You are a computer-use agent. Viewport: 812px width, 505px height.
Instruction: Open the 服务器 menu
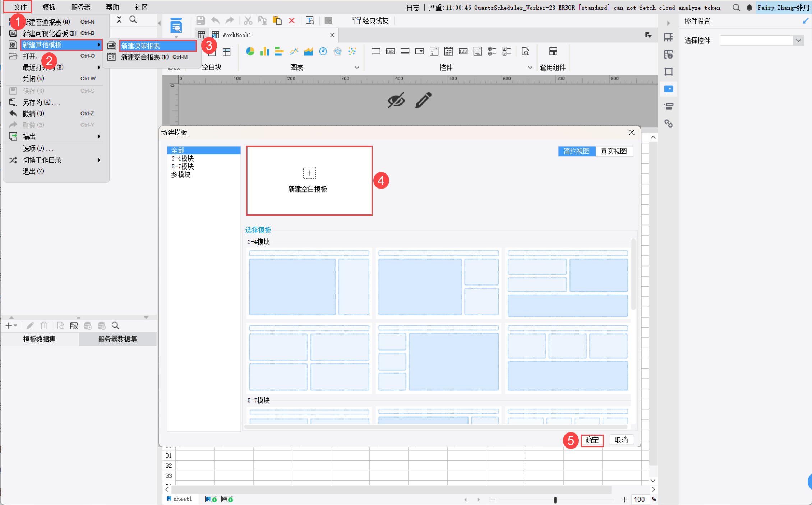80,7
